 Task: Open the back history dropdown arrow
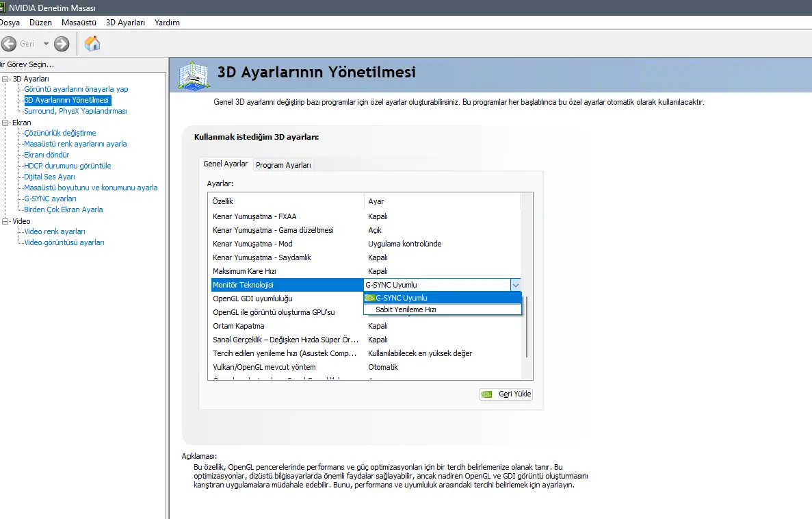click(46, 44)
